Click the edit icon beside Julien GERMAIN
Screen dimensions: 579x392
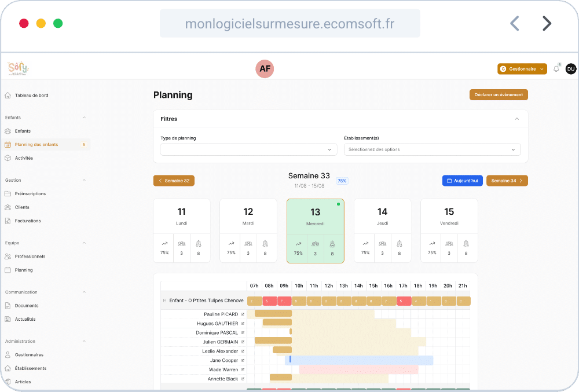(x=243, y=342)
